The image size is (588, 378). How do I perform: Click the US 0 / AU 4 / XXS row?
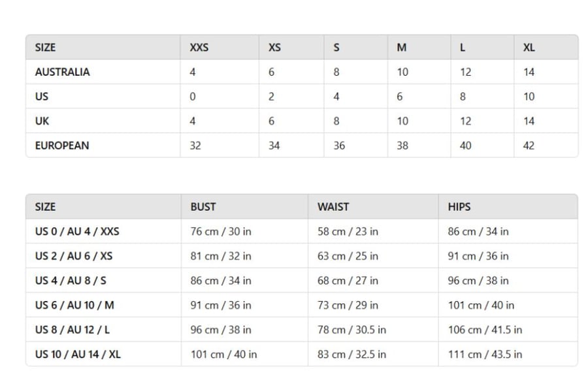[x=302, y=232]
